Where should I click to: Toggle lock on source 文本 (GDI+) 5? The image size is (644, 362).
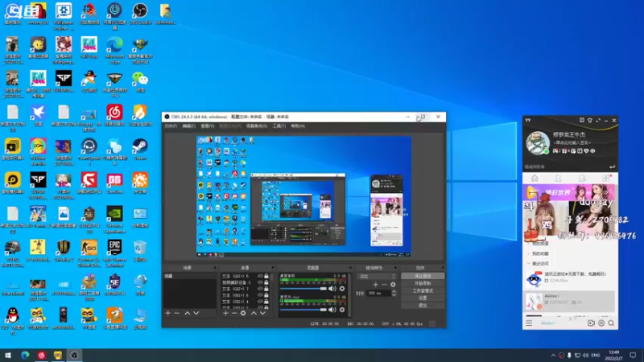pos(266,276)
